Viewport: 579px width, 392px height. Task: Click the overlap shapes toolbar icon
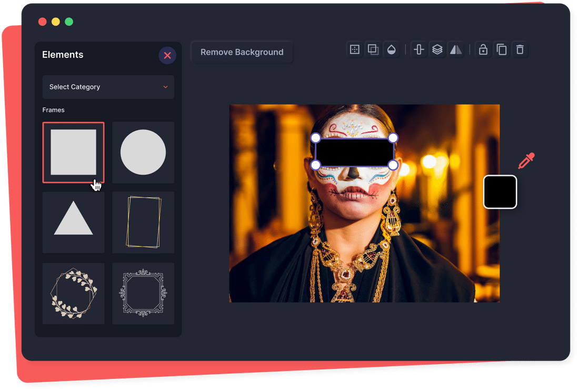pyautogui.click(x=373, y=49)
